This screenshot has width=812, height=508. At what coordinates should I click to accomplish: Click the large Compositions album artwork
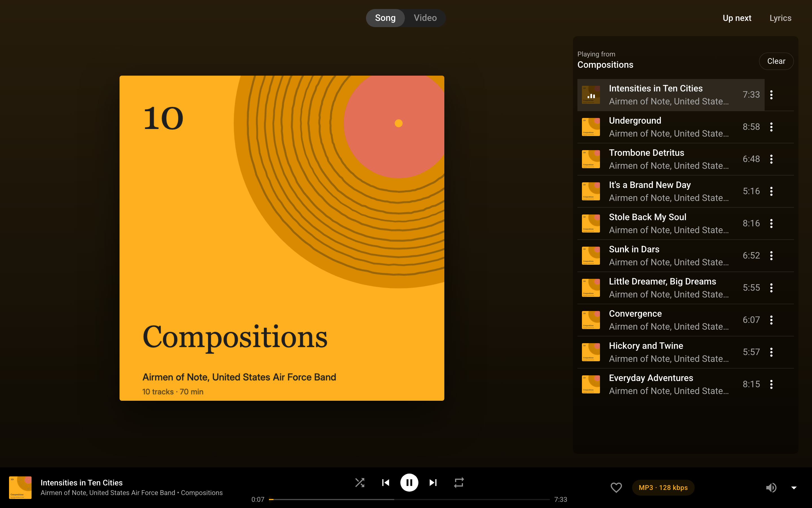click(282, 238)
